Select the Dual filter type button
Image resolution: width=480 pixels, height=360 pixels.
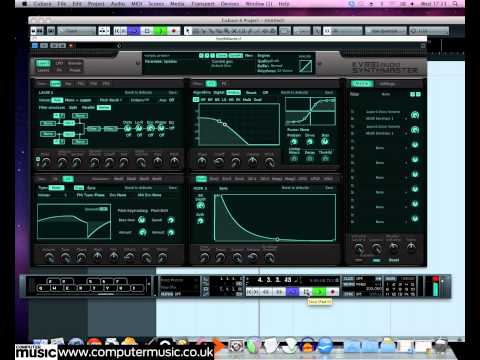click(258, 100)
